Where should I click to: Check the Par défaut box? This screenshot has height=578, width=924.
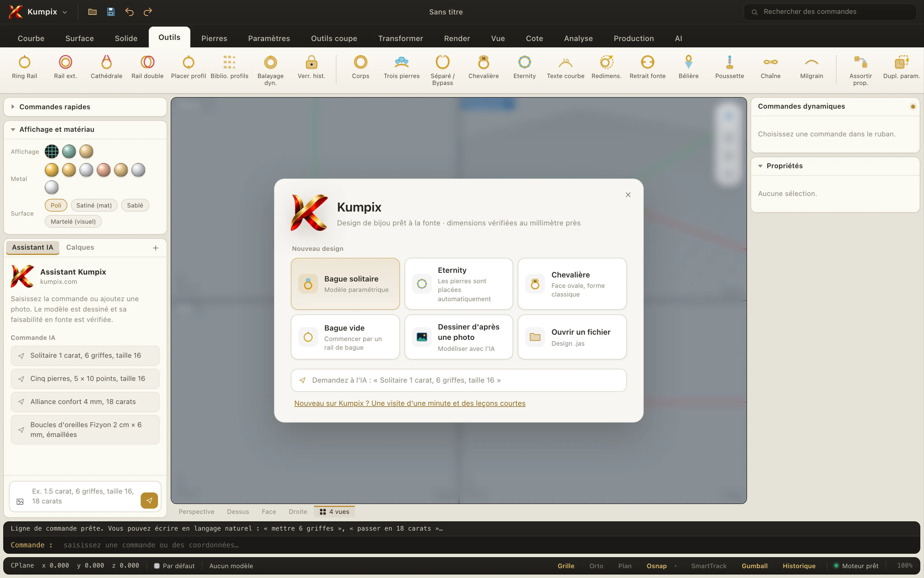pyautogui.click(x=157, y=566)
